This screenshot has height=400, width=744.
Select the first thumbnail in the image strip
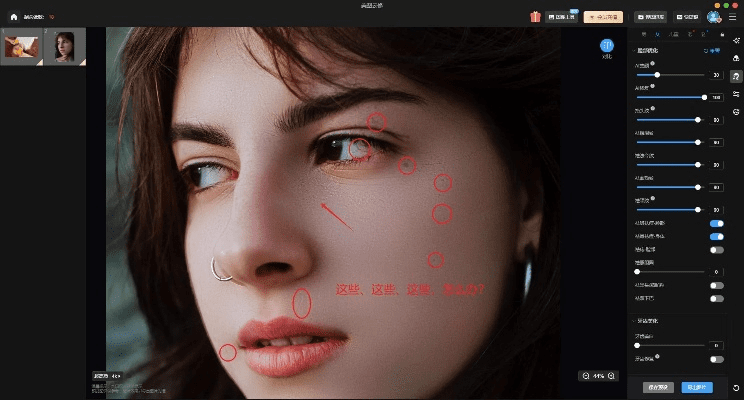pos(22,46)
